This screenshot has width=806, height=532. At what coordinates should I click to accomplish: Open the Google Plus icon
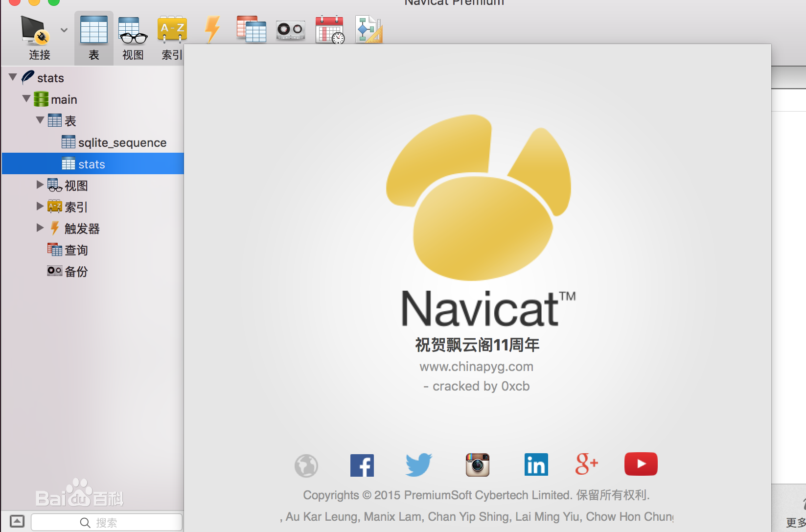pos(587,464)
